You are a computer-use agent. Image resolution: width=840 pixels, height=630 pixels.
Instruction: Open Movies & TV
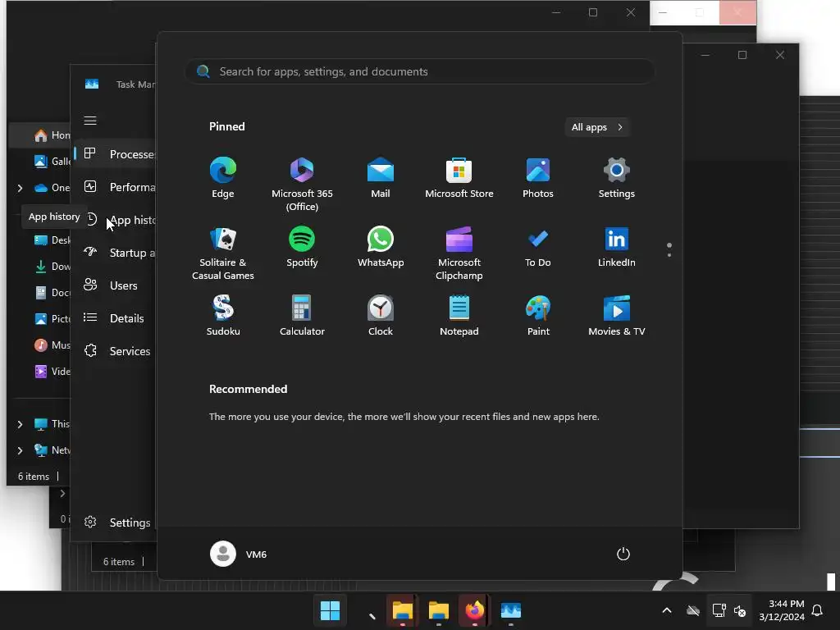(617, 316)
